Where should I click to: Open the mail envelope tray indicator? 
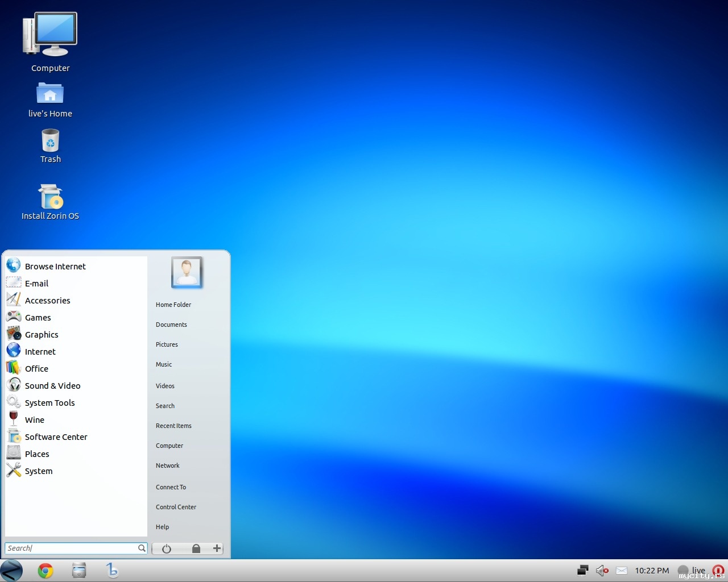tap(622, 571)
